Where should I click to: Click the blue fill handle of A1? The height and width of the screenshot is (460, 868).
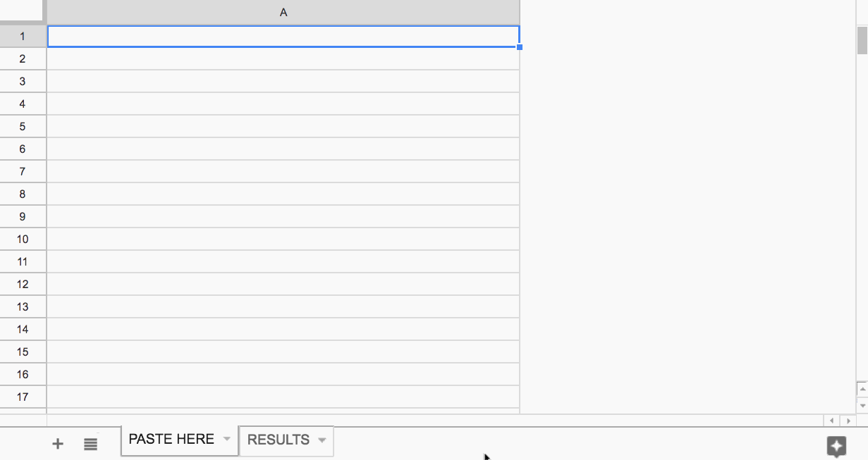[520, 47]
